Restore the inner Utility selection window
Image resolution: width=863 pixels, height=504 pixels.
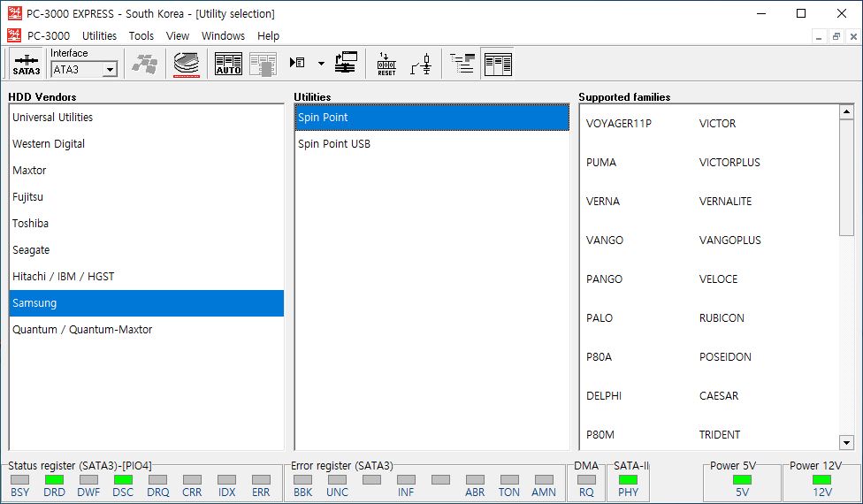click(836, 36)
